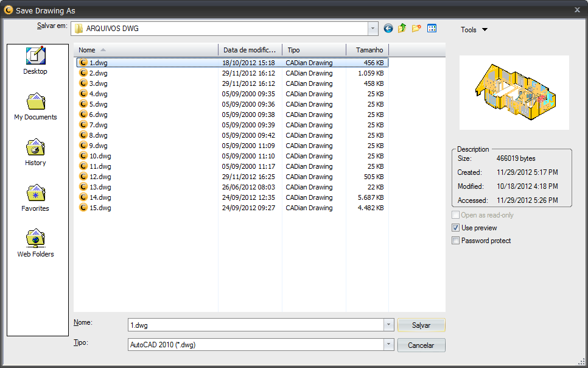588x368 pixels.
Task: Open the view menu icon
Action: (x=432, y=29)
